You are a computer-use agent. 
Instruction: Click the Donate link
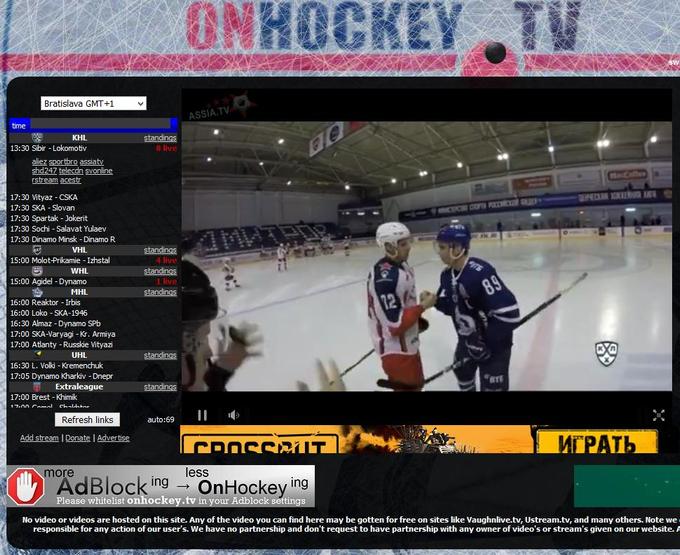[77, 438]
